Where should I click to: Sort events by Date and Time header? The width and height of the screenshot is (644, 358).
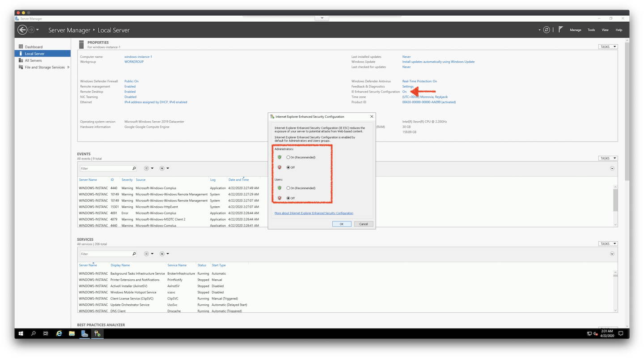(x=238, y=180)
